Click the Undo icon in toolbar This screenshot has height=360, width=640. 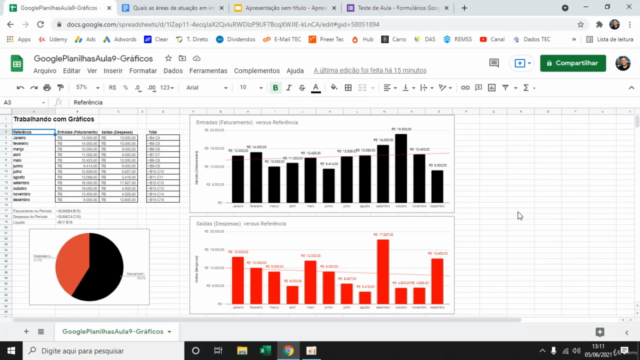[x=20, y=88]
